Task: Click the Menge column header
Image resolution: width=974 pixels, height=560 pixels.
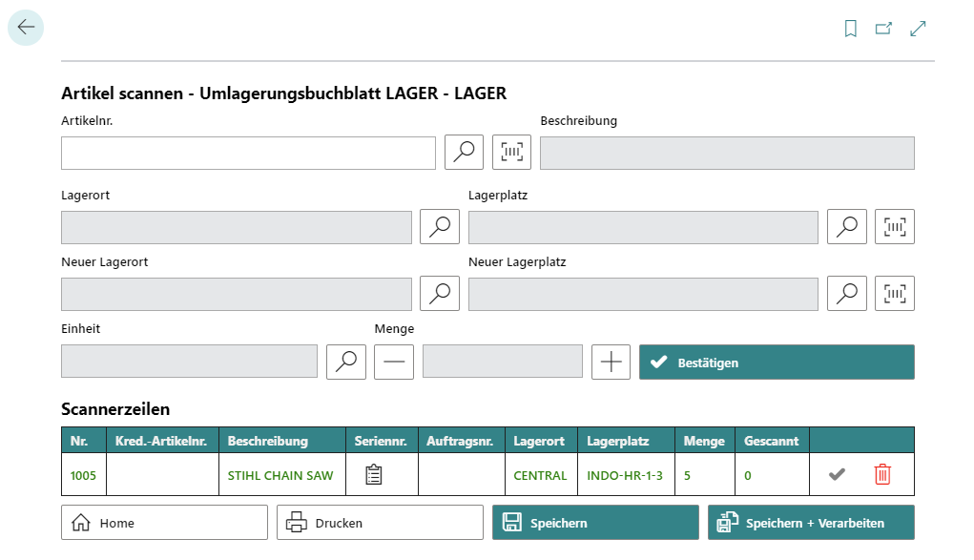Action: point(705,441)
